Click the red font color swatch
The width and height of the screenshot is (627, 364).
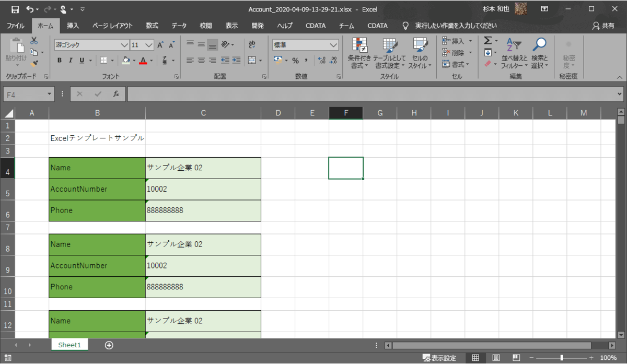(x=143, y=60)
